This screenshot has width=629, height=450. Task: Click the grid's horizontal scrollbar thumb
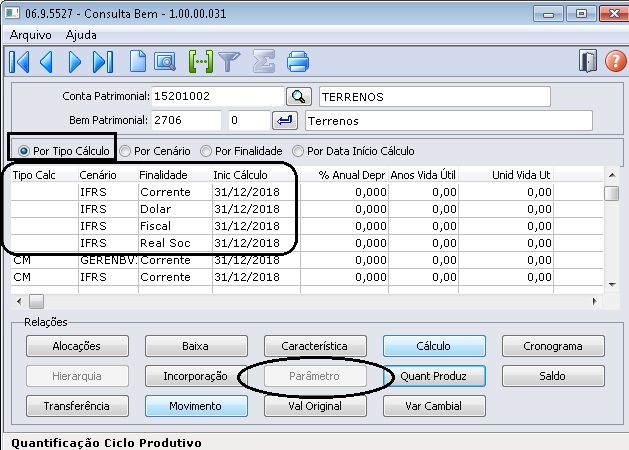37,302
